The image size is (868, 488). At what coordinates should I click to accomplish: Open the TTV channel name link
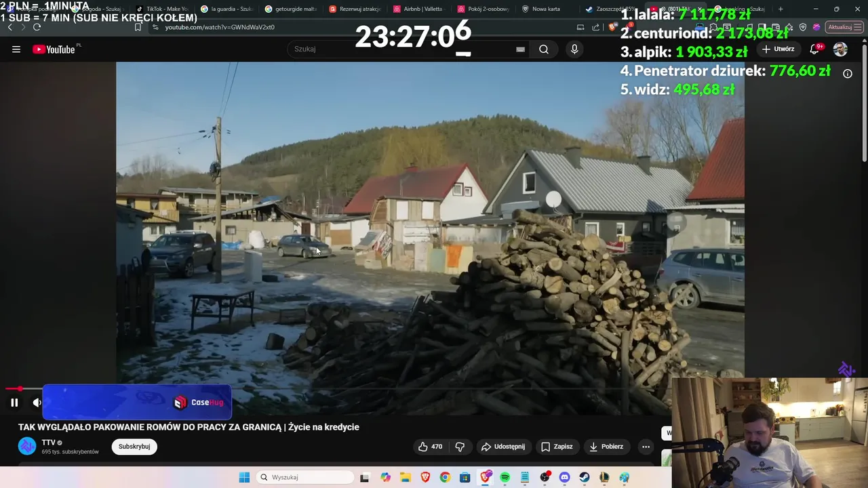click(49, 443)
